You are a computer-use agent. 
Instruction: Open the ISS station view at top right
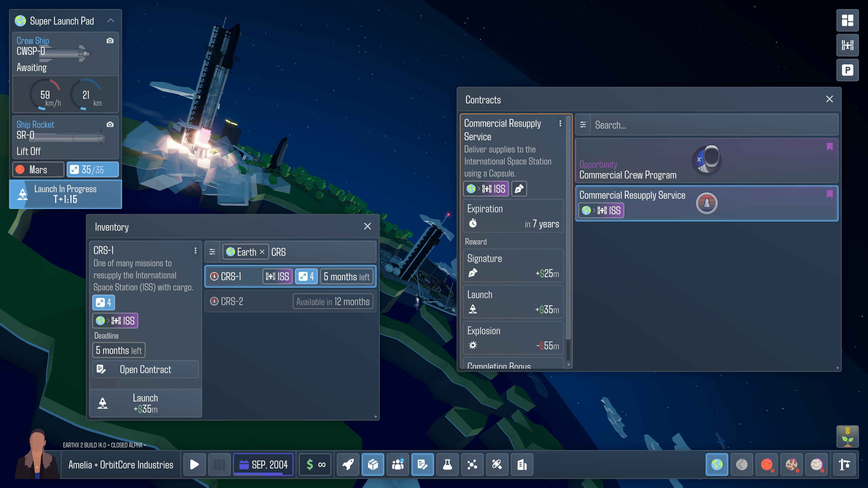click(848, 45)
